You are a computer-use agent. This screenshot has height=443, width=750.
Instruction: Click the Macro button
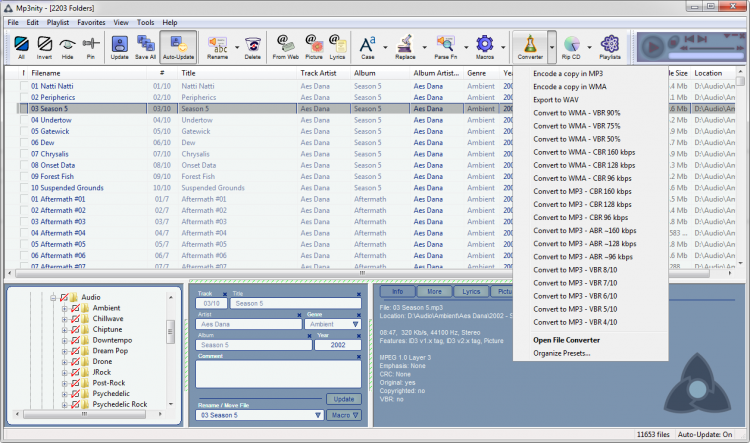[344, 415]
